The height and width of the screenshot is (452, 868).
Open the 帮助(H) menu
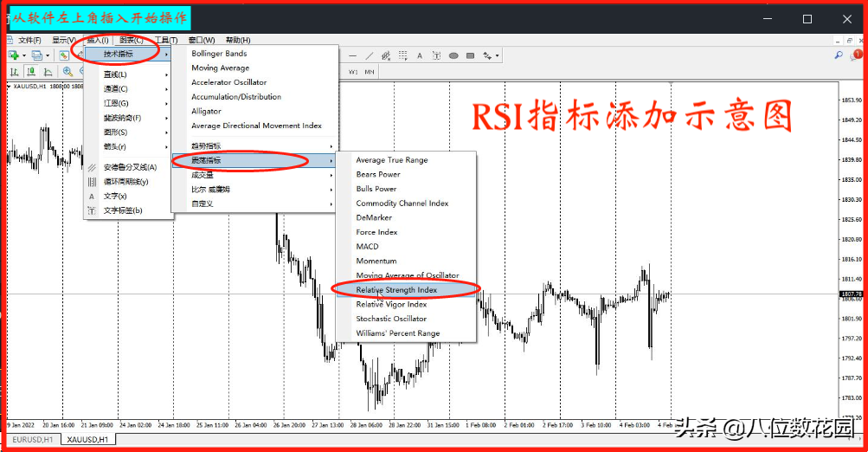pos(237,40)
